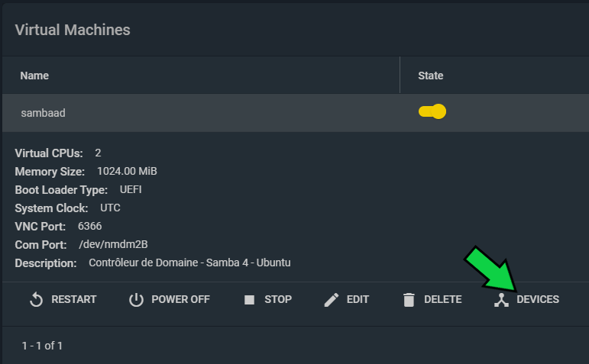Click the trash can Delete icon
589x364 pixels.
(x=409, y=300)
